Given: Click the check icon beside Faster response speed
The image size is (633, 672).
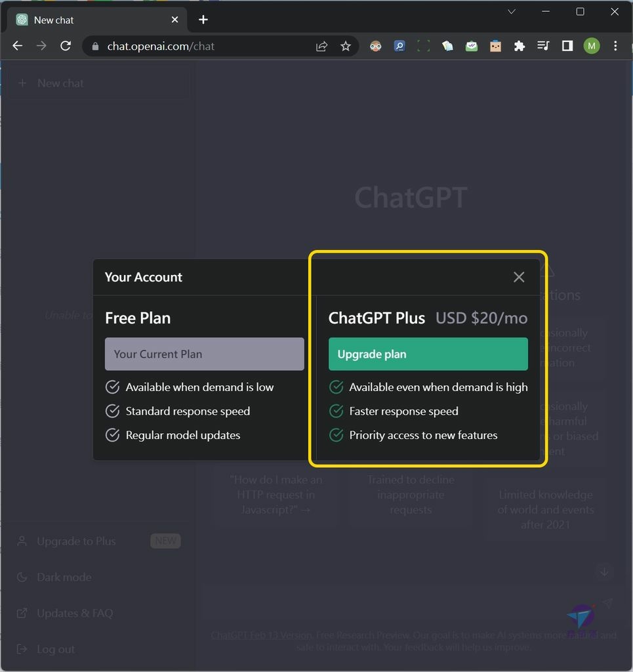Looking at the screenshot, I should pos(337,411).
